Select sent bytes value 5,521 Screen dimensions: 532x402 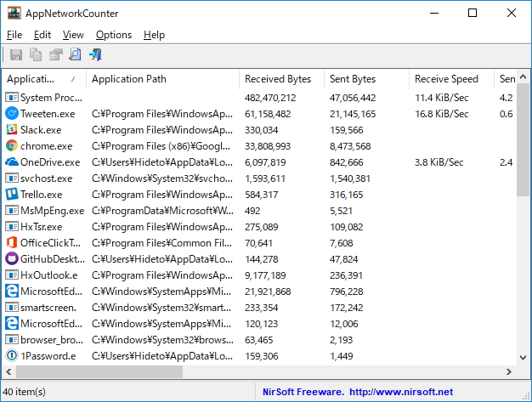[x=342, y=211]
